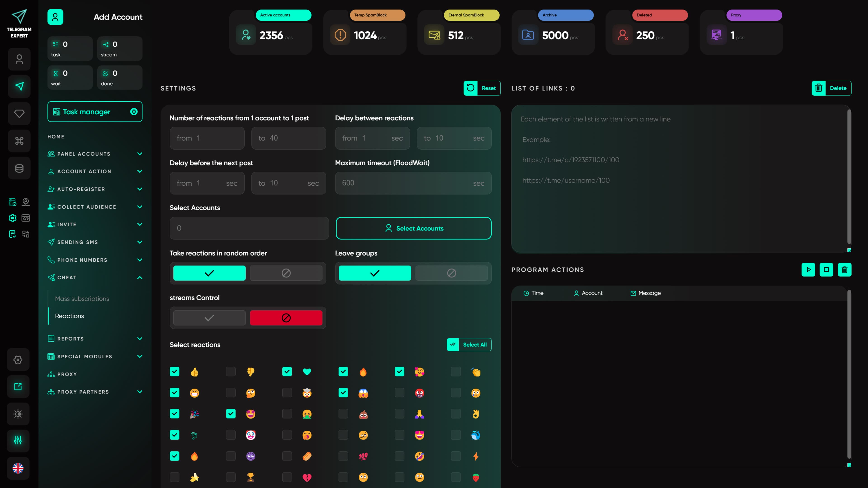Open the PROXY menu item
868x488 pixels.
pyautogui.click(x=67, y=374)
